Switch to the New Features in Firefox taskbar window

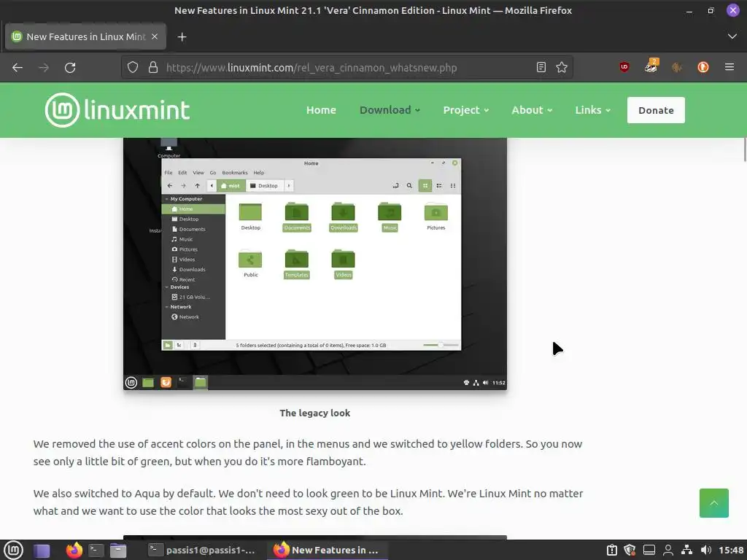(327, 550)
